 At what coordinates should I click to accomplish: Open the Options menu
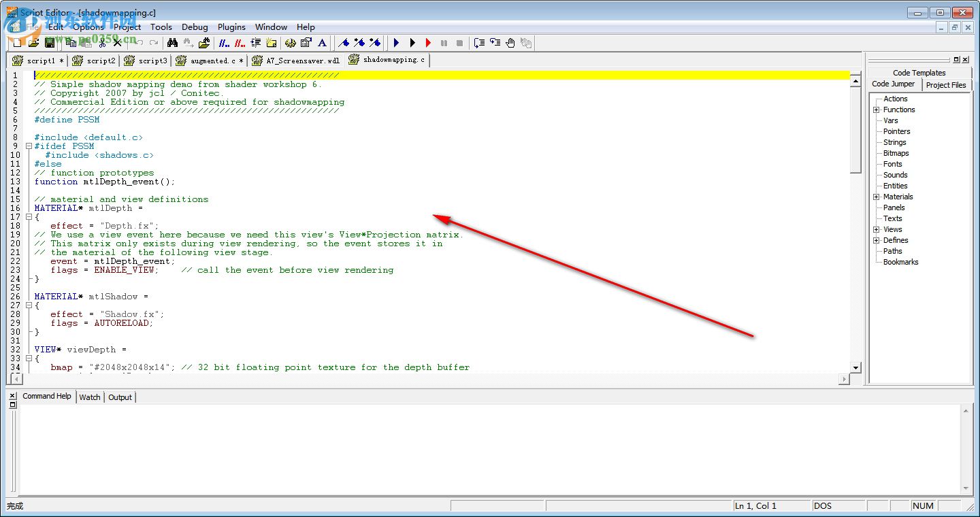pyautogui.click(x=88, y=27)
